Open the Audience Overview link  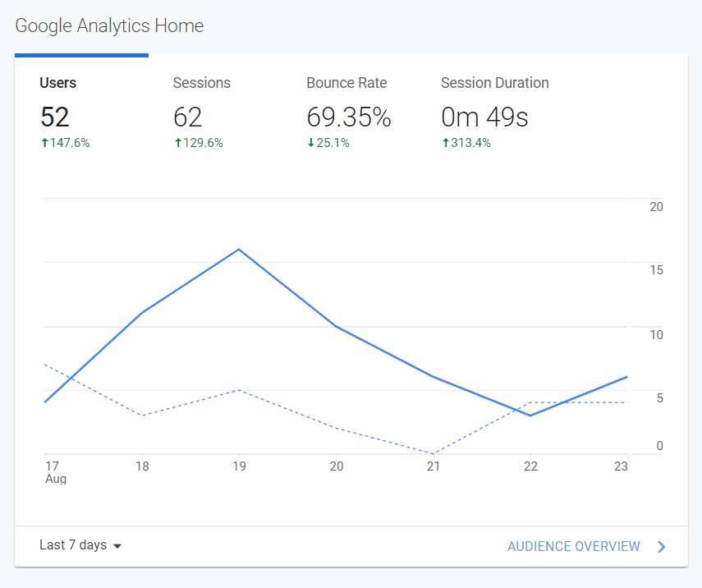click(x=574, y=546)
